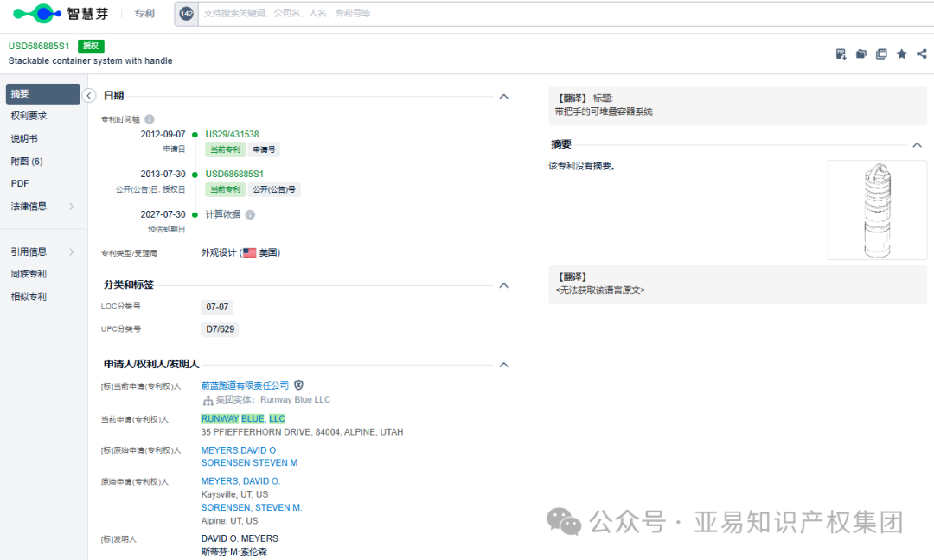
Task: Collapse the left sidebar with the chevron
Action: click(x=89, y=96)
